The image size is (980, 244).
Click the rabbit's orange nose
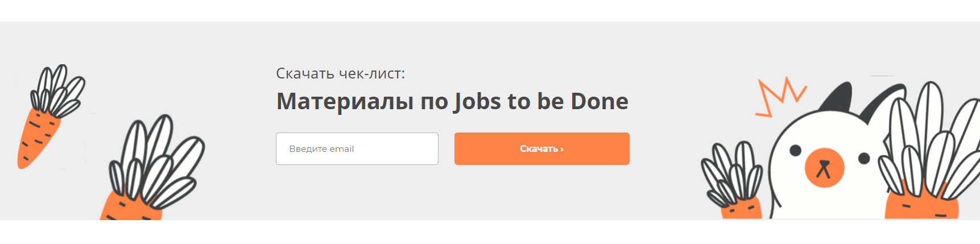pyautogui.click(x=824, y=168)
